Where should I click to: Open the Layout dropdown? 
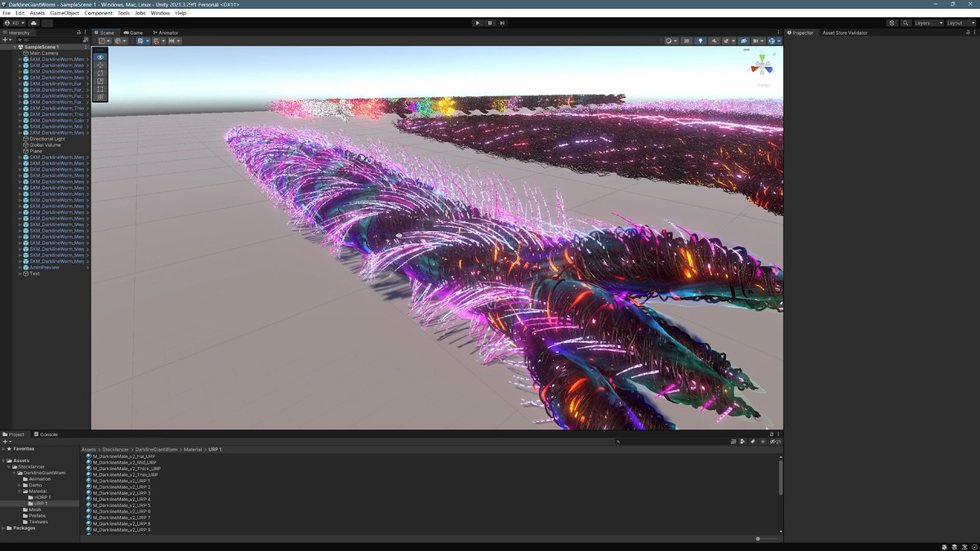tap(959, 23)
